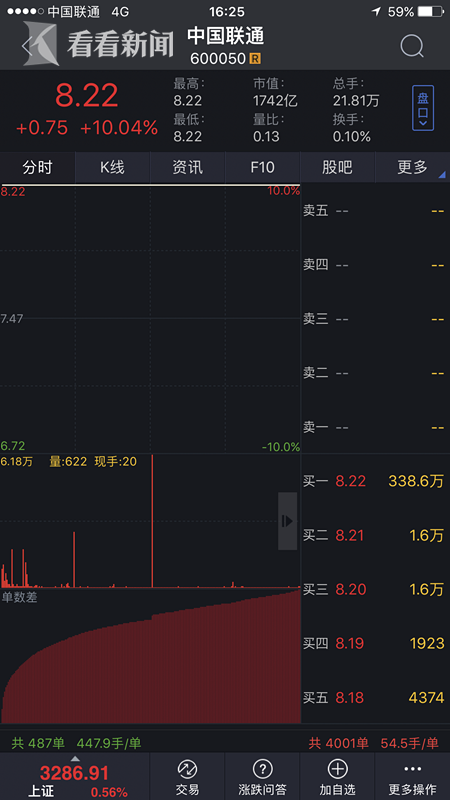This screenshot has height=800, width=450.
Task: Tap the 交易 trade icon
Action: click(187, 769)
